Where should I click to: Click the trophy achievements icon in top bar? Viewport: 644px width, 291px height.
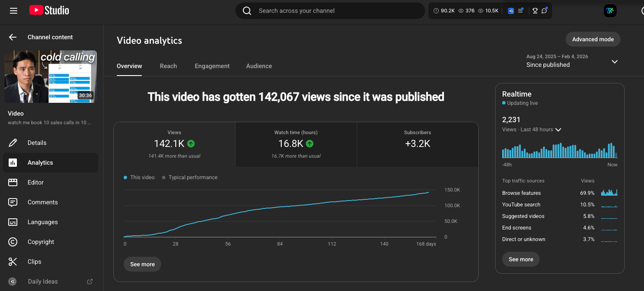click(534, 10)
